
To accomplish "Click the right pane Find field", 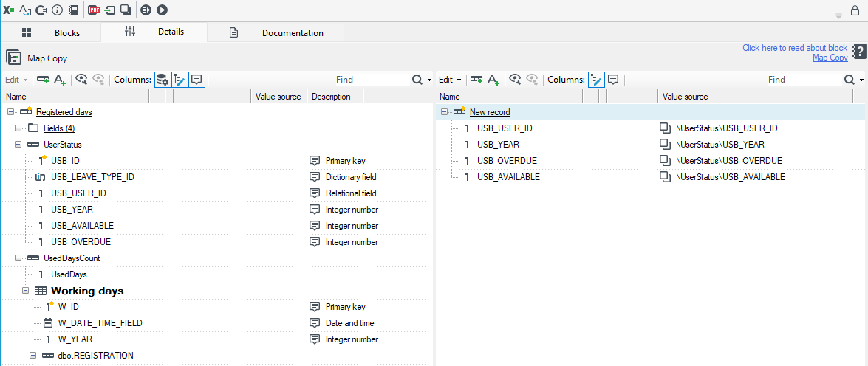I will click(x=804, y=80).
